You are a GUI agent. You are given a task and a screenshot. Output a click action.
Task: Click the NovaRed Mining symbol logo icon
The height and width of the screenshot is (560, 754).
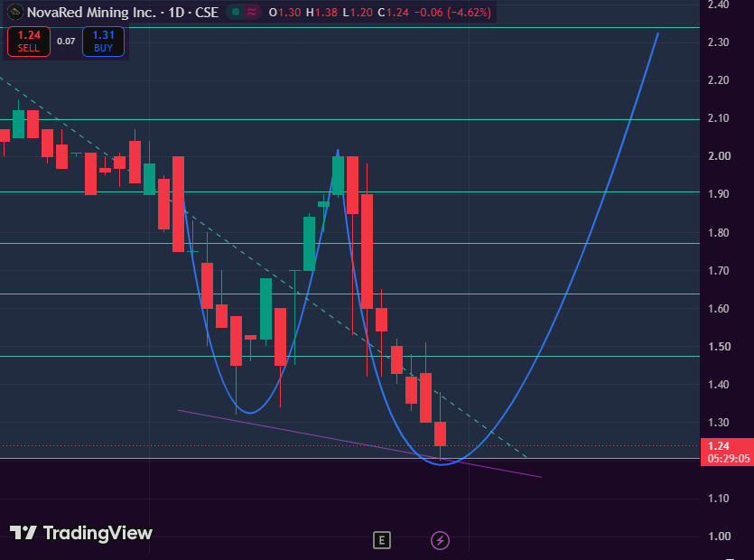click(15, 12)
